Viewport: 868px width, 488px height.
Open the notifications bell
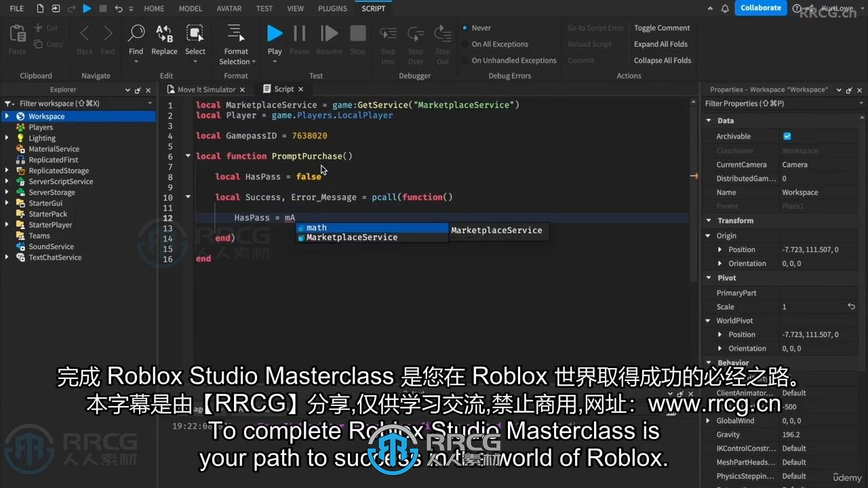coord(725,8)
